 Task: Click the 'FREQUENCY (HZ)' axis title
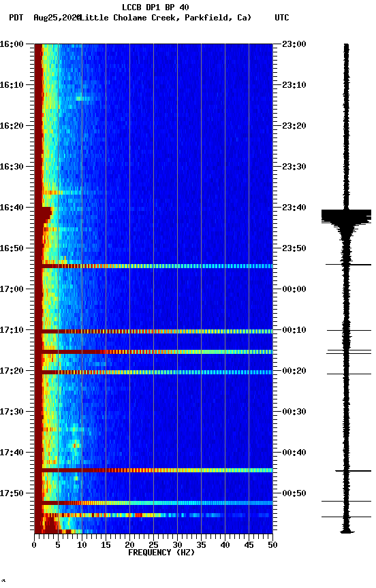click(161, 553)
